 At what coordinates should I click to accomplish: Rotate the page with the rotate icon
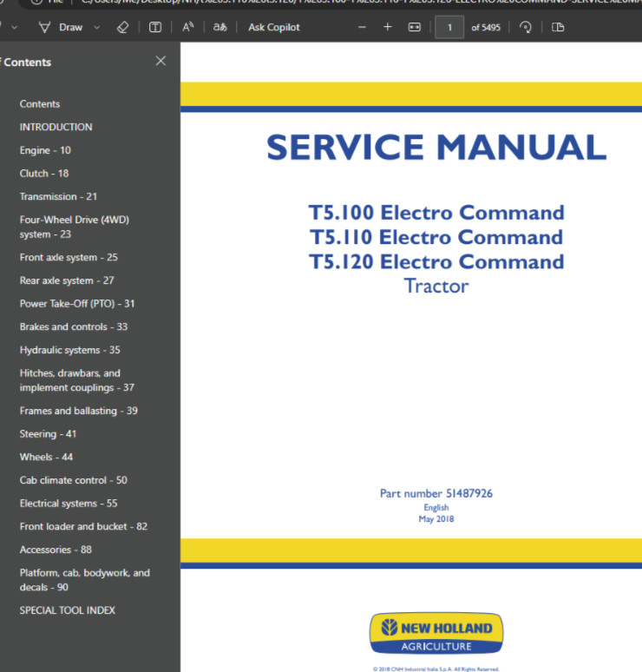click(x=526, y=28)
